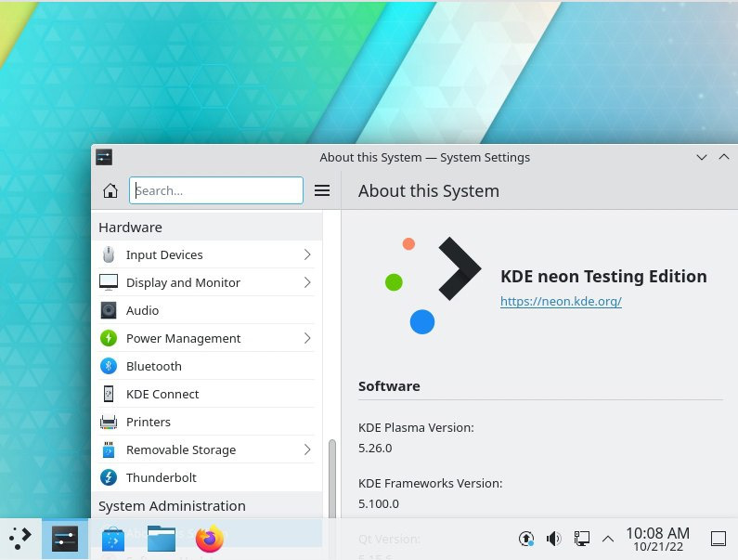Image resolution: width=738 pixels, height=560 pixels.
Task: Visit the neon.kde.org link
Action: pyautogui.click(x=560, y=301)
